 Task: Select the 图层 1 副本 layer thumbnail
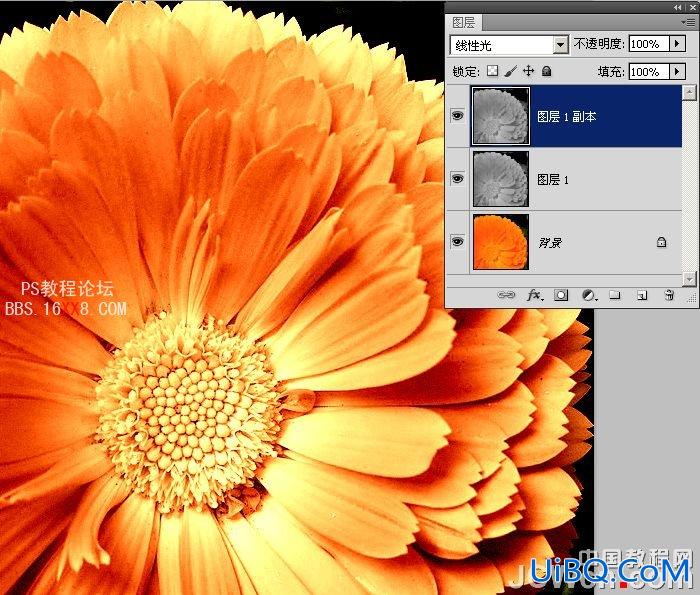pos(500,116)
